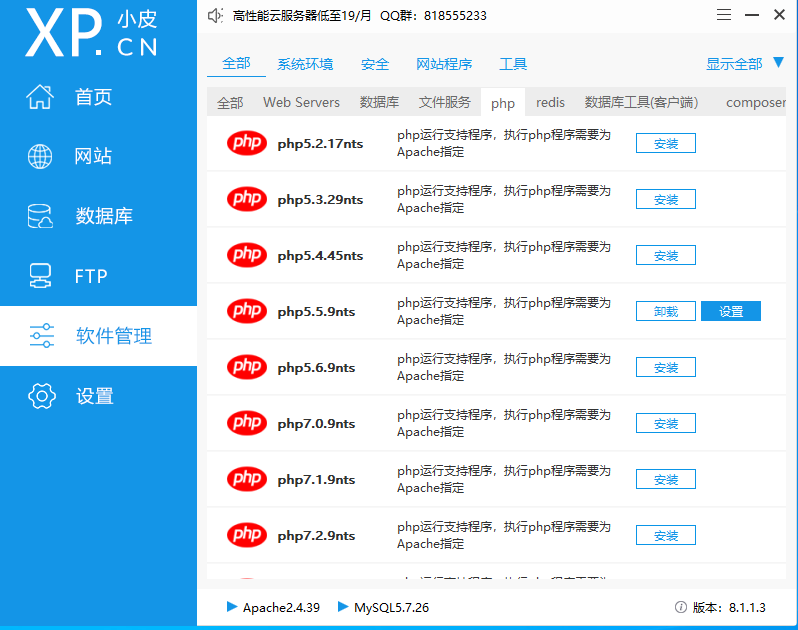Click the php5.6.9nts logo icon
Viewport: 798px width, 630px height.
click(247, 367)
